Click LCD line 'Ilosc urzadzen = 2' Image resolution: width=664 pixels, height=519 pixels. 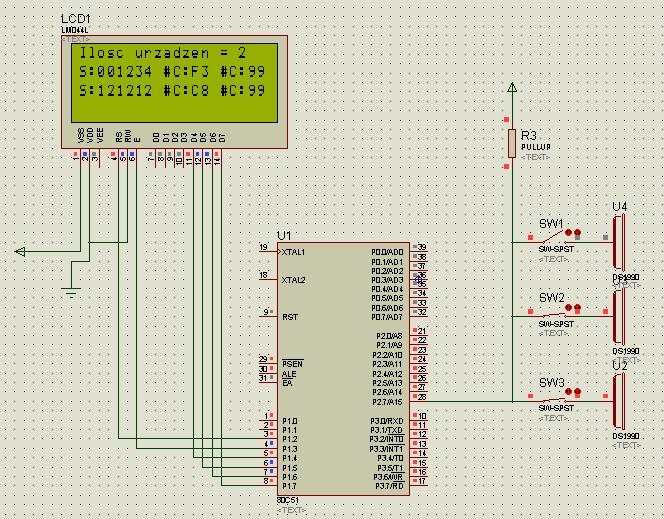click(x=163, y=53)
